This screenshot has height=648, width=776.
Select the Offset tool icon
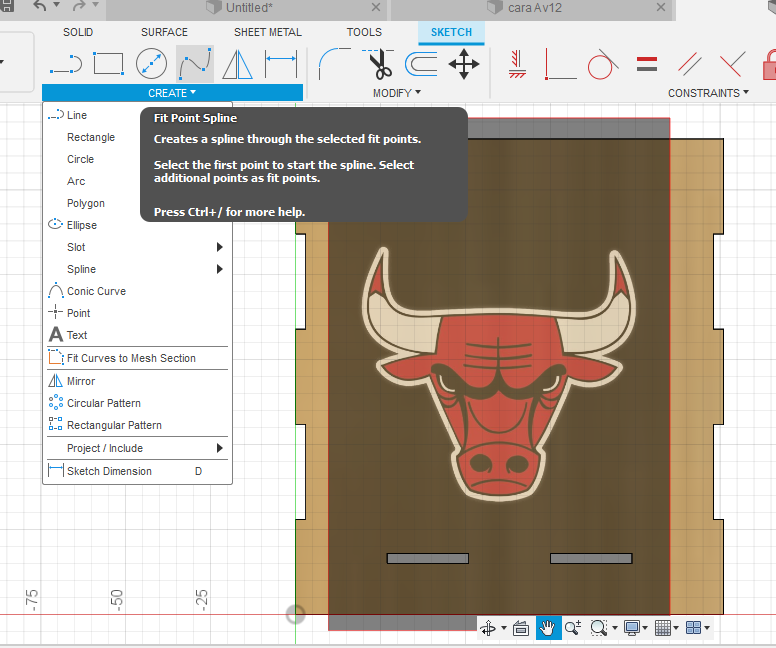pyautogui.click(x=421, y=64)
